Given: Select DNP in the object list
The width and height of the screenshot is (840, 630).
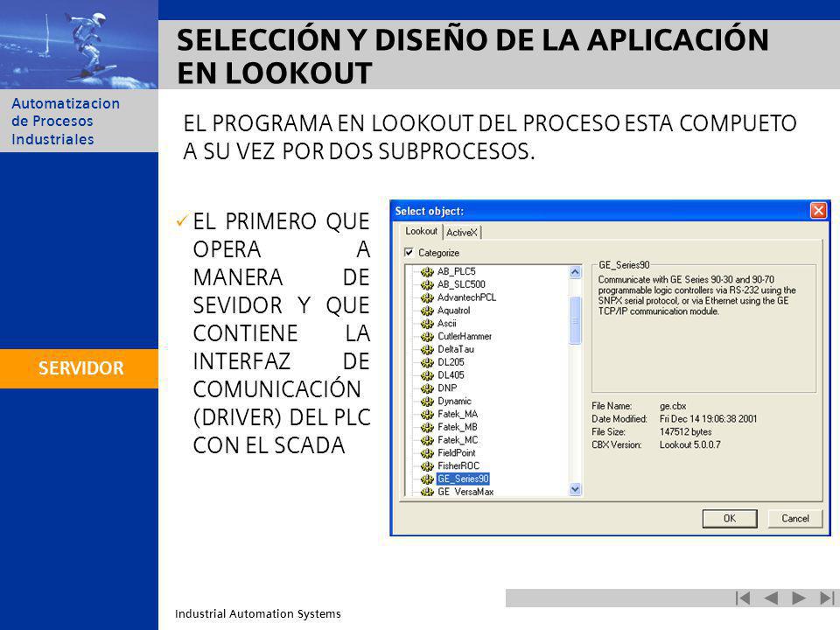Looking at the screenshot, I should (x=447, y=388).
